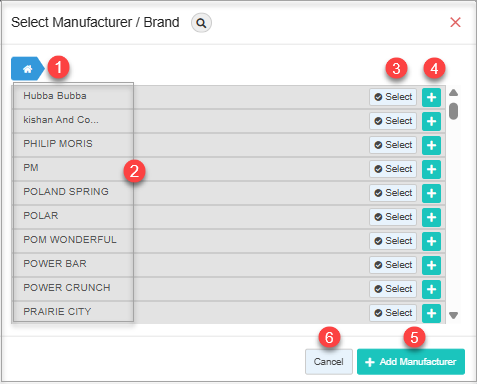
Task: Click the plus icon for POWER CRUNCH
Action: click(x=431, y=289)
